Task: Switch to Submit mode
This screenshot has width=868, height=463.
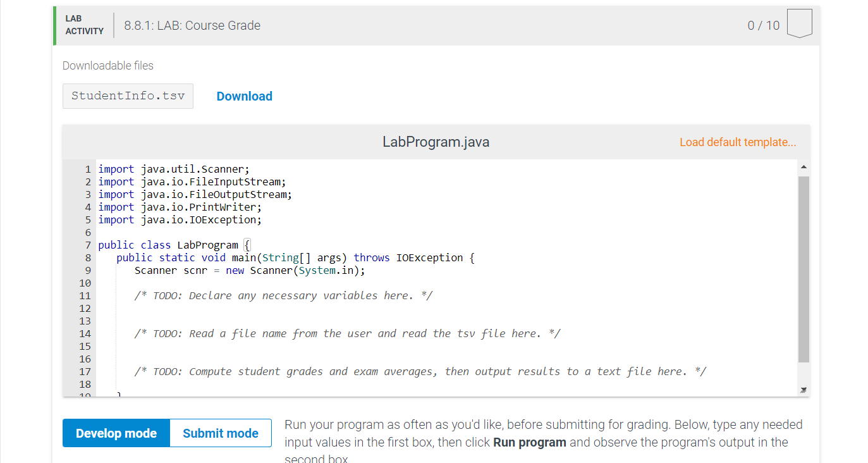Action: point(220,433)
